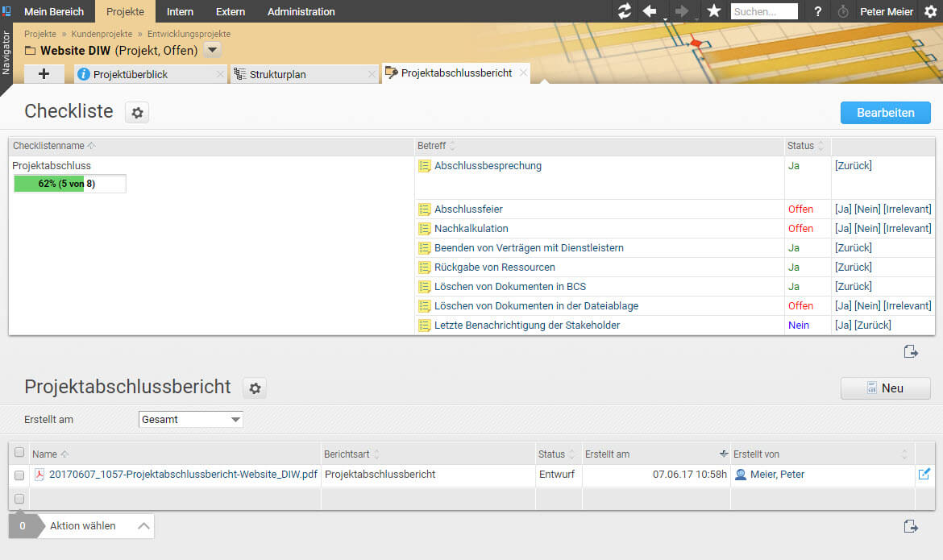This screenshot has width=943, height=560.
Task: Mark Abschlussfeier as [Irrelevant]
Action: pos(907,209)
